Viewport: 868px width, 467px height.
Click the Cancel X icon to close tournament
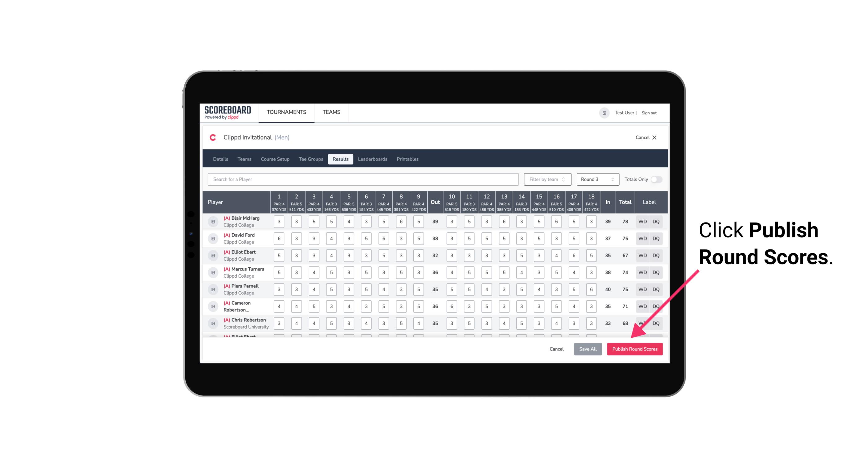654,138
